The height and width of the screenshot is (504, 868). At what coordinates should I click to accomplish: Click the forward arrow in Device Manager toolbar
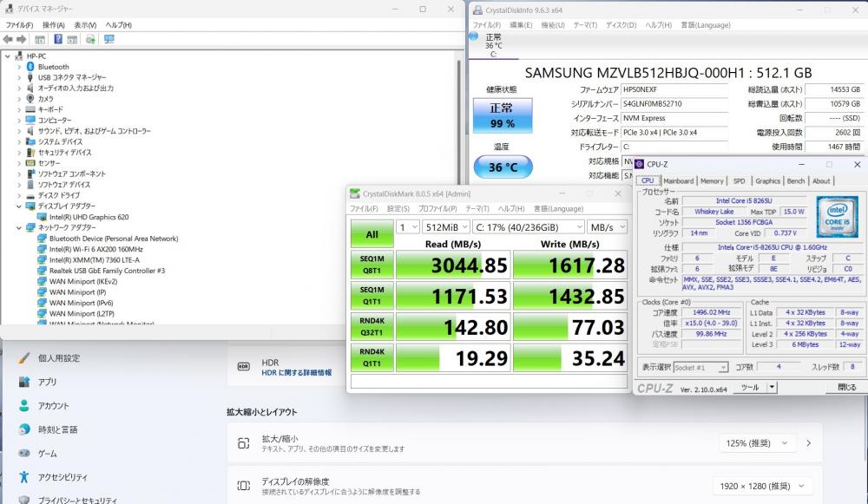tap(22, 39)
